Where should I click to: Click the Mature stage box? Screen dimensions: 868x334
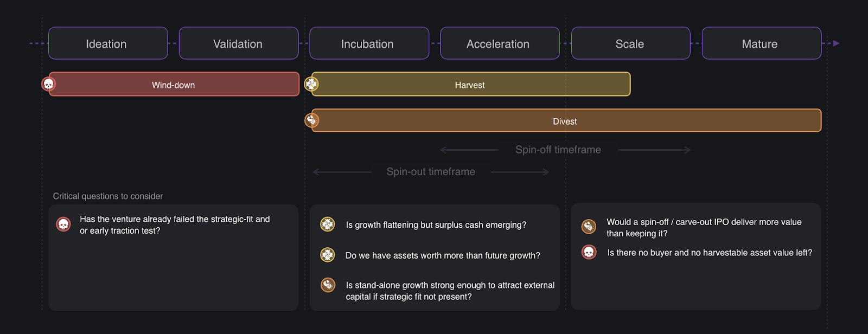tap(761, 43)
